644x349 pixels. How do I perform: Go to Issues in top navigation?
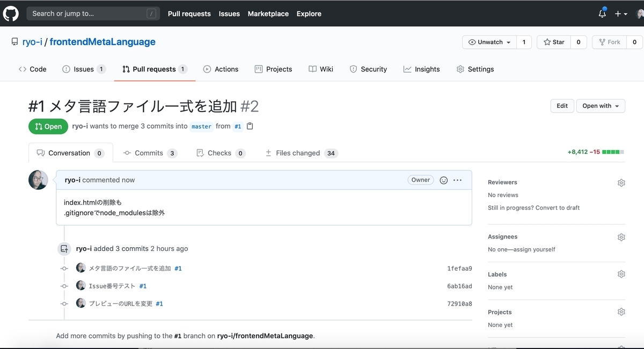(229, 14)
